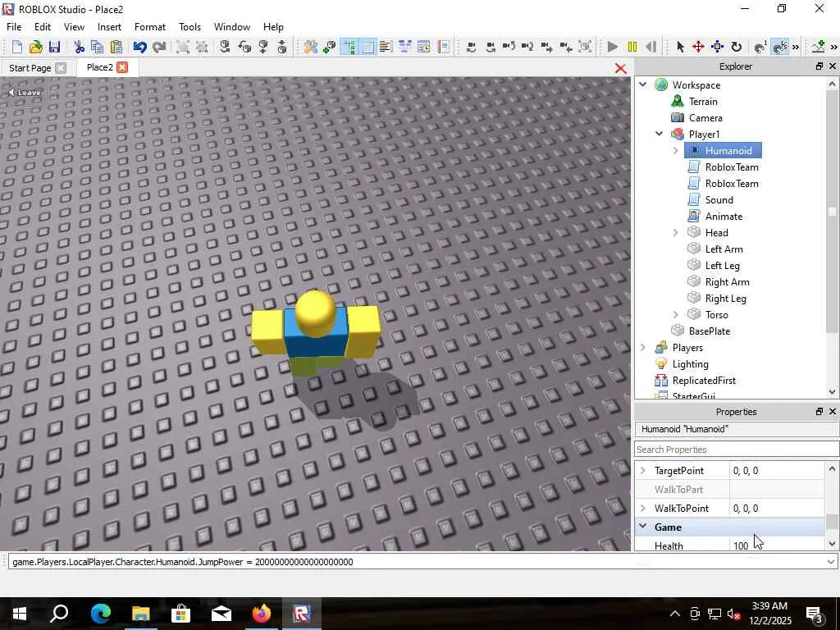Image resolution: width=840 pixels, height=630 pixels.
Task: Expand toolbar overflow chevron after magnet icons
Action: coord(796,47)
